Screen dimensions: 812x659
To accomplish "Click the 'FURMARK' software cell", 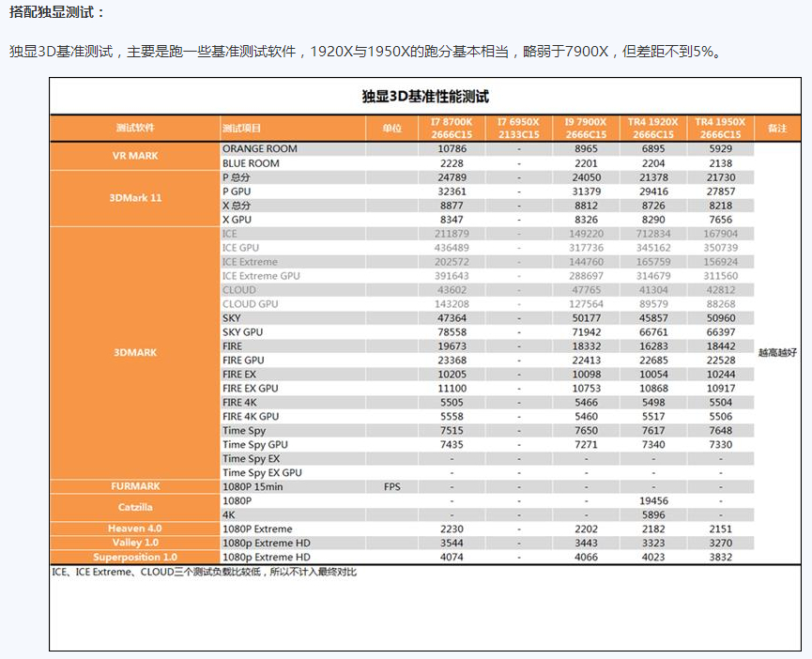I will coord(135,486).
